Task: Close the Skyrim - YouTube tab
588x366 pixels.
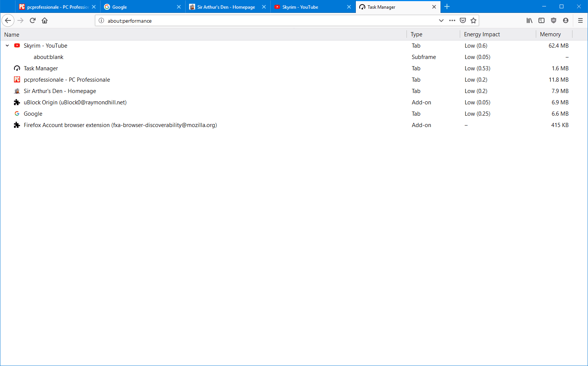Action: (349, 7)
